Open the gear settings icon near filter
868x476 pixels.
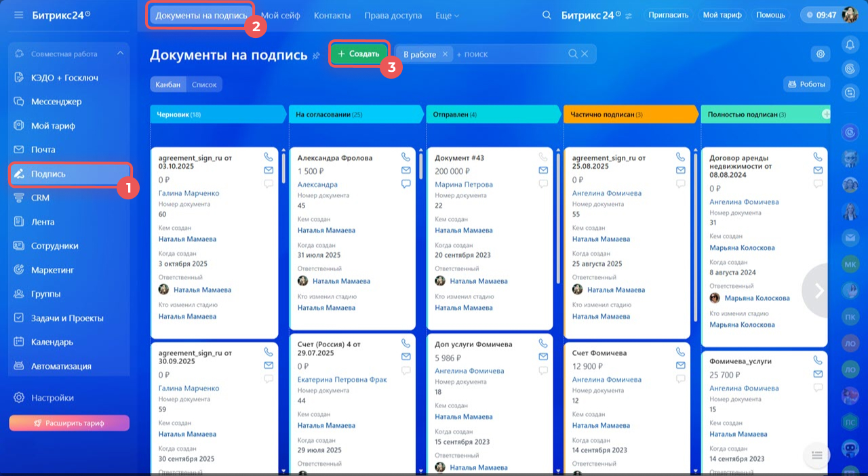[821, 54]
